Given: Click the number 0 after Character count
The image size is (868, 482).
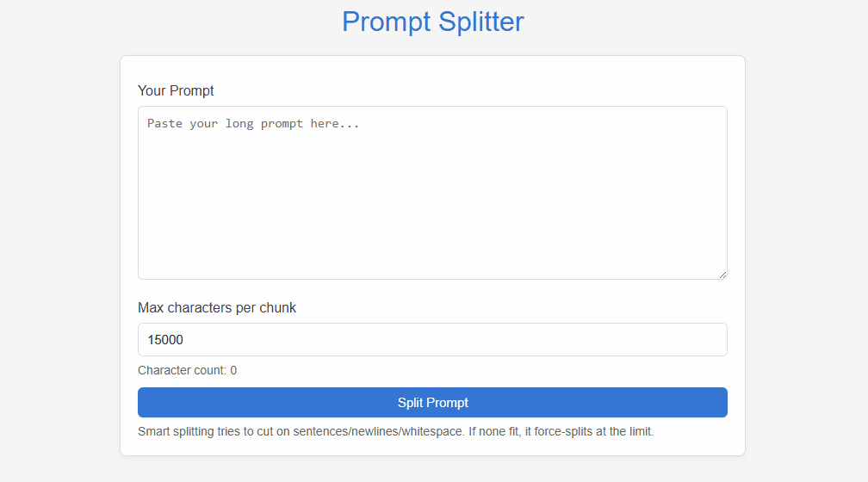Looking at the screenshot, I should (233, 370).
